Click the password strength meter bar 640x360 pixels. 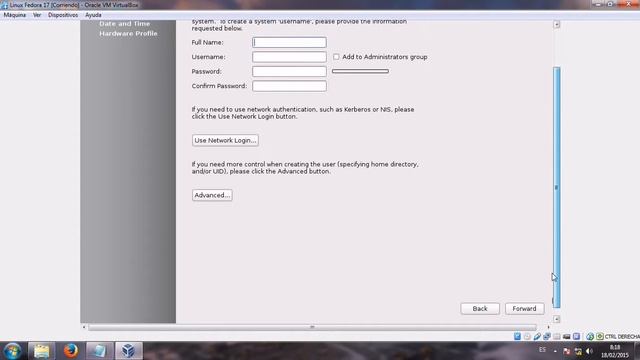click(x=360, y=71)
